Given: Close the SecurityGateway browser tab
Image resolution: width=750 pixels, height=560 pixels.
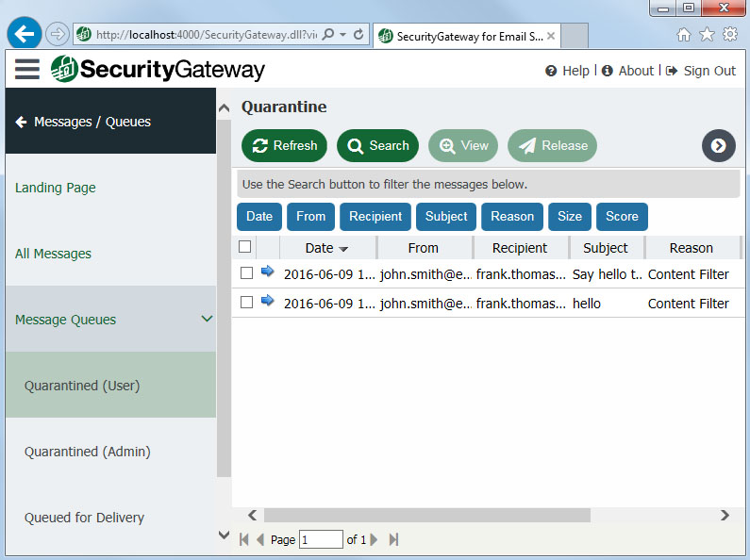Looking at the screenshot, I should [x=551, y=36].
